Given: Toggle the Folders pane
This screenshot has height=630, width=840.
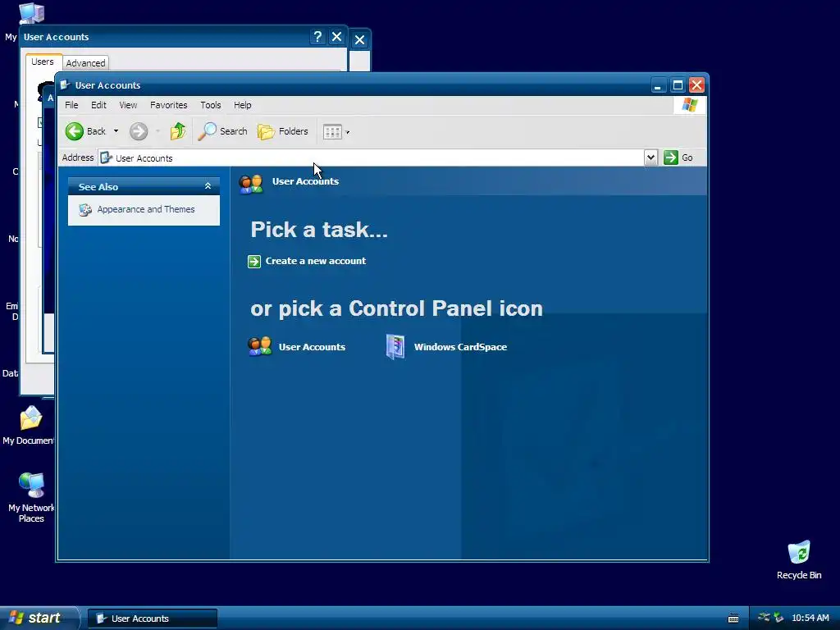Looking at the screenshot, I should [283, 131].
